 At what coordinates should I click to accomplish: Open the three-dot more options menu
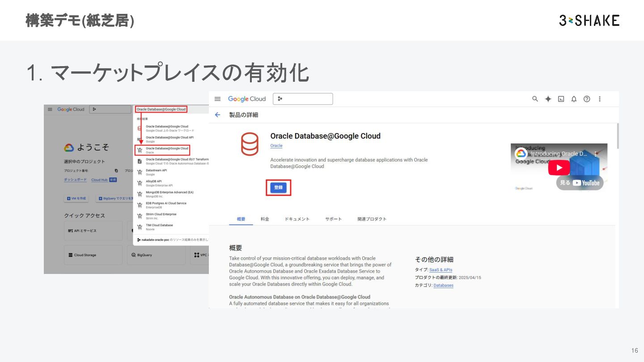coord(600,99)
